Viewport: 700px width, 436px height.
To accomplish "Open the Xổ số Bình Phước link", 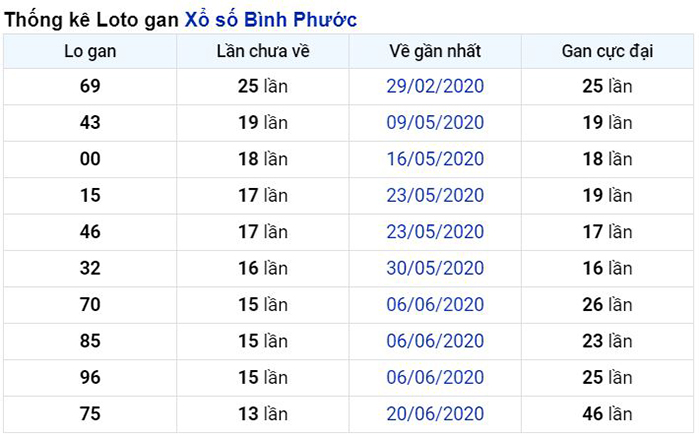I will pos(271,19).
